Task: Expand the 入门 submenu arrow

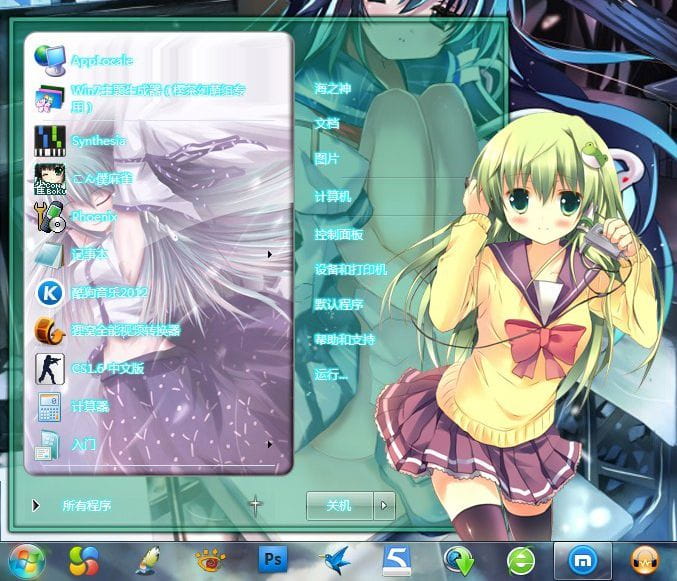Action: tap(270, 443)
